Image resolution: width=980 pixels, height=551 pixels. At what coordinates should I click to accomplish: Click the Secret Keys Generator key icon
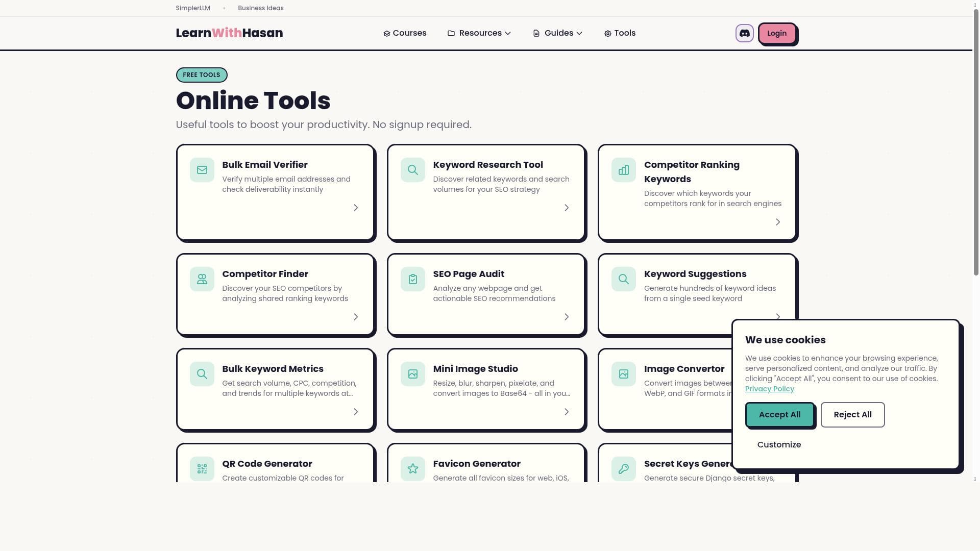tap(624, 469)
